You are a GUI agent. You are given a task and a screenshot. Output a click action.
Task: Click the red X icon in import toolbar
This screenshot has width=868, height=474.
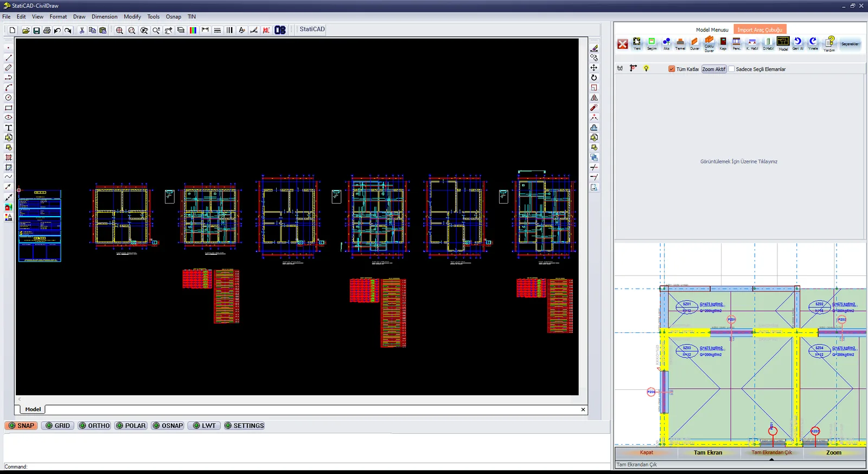tap(623, 44)
